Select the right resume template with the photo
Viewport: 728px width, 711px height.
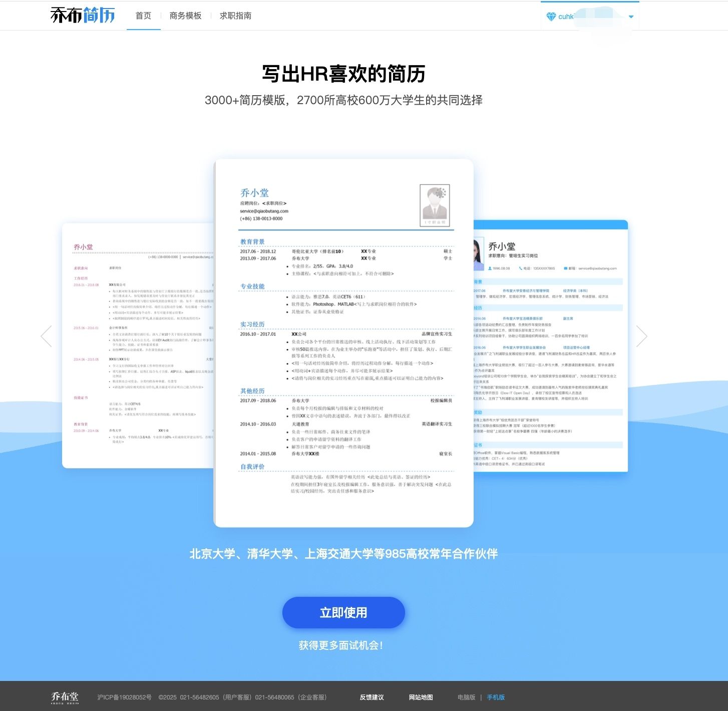pos(551,345)
